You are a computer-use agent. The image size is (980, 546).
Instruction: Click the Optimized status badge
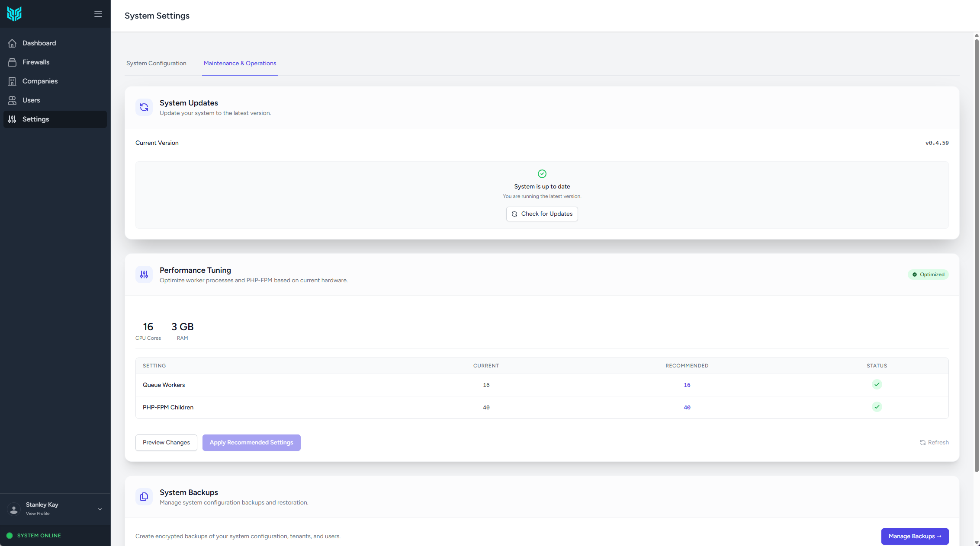pos(928,275)
